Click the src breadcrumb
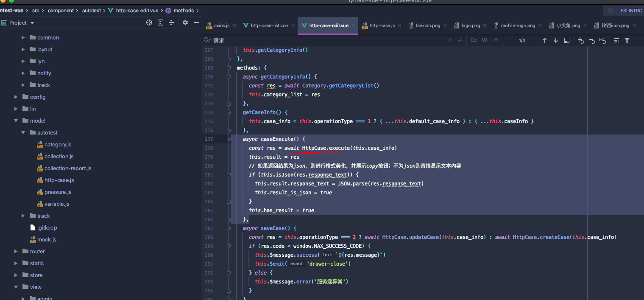644x300 pixels. 36,11
